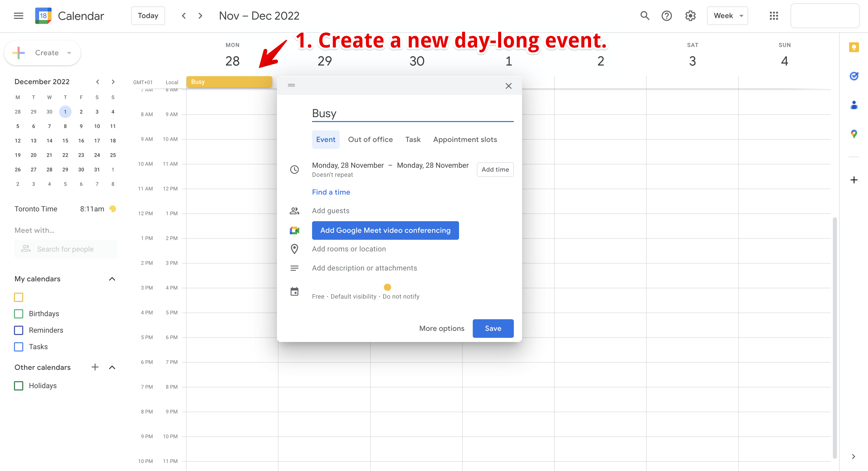This screenshot has width=868, height=471.
Task: Toggle the Reminders calendar checkbox
Action: [19, 330]
